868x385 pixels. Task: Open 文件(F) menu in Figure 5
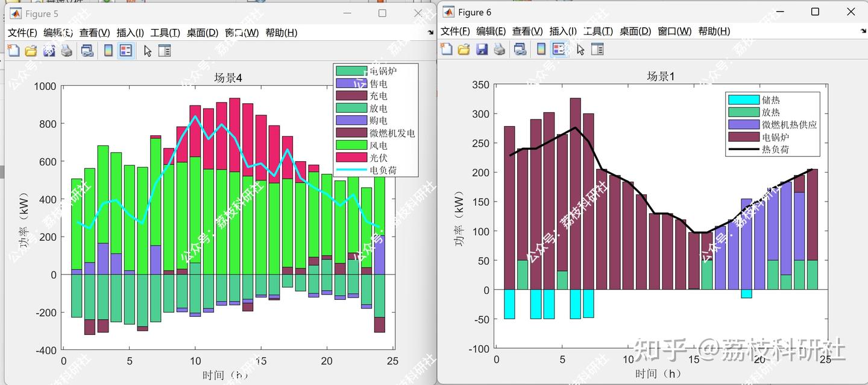[22, 33]
